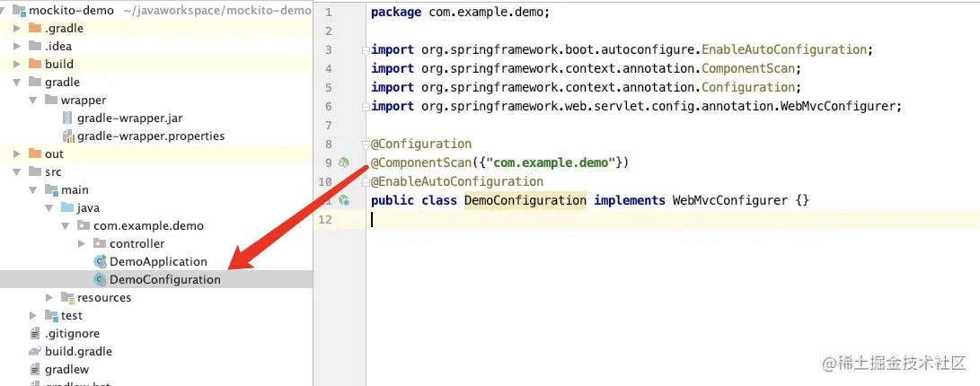Image resolution: width=980 pixels, height=386 pixels.
Task: Click the blue java folder icon
Action: tap(67, 207)
